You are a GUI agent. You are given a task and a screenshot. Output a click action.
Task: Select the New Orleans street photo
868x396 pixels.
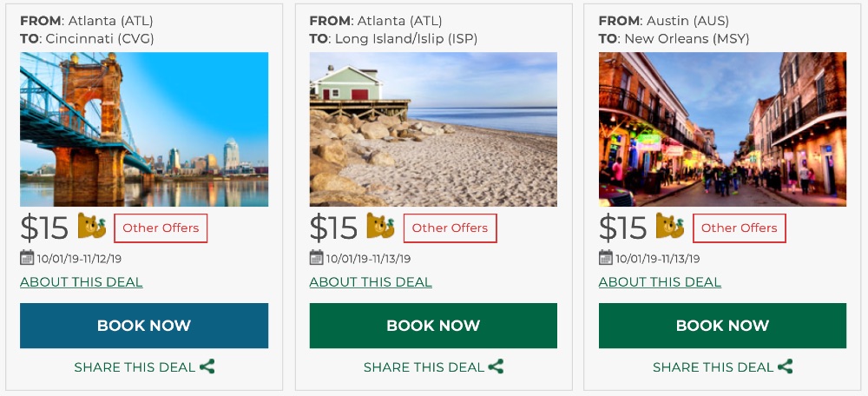pos(722,129)
